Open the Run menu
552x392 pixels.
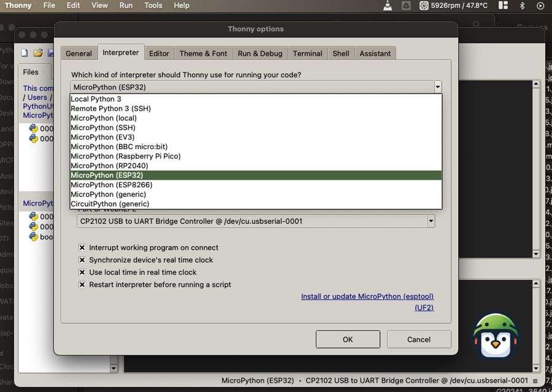(126, 6)
